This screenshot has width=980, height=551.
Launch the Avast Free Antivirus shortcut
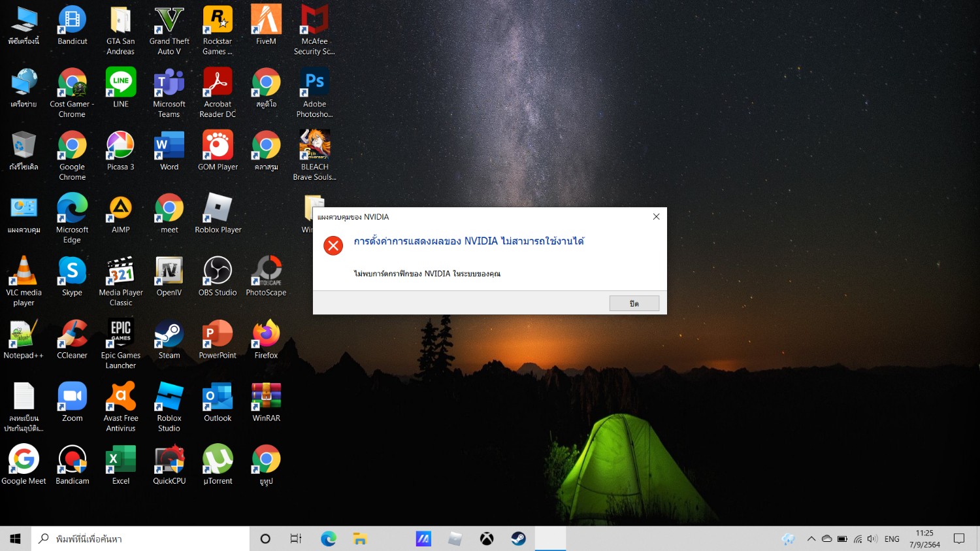[x=121, y=407]
